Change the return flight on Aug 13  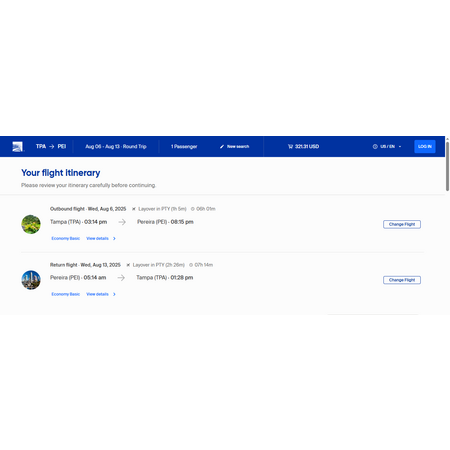pyautogui.click(x=402, y=280)
